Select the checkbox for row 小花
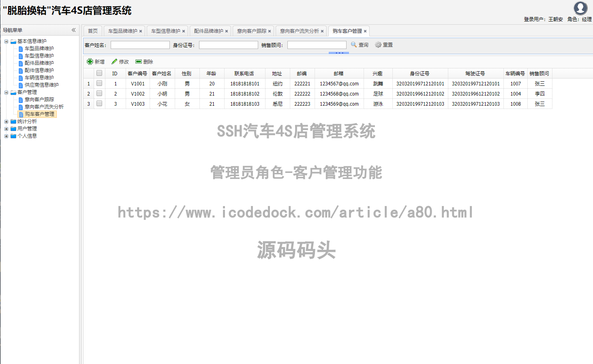This screenshot has height=364, width=593. coord(99,104)
